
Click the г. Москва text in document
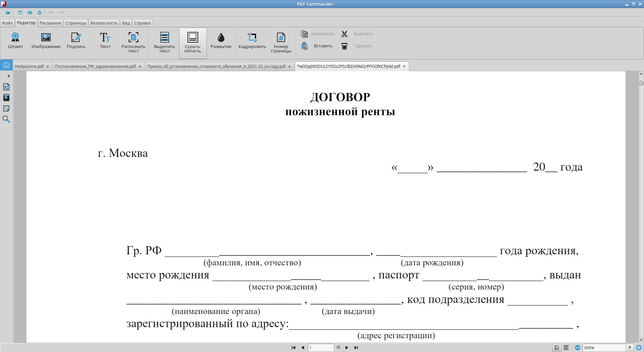tap(123, 153)
